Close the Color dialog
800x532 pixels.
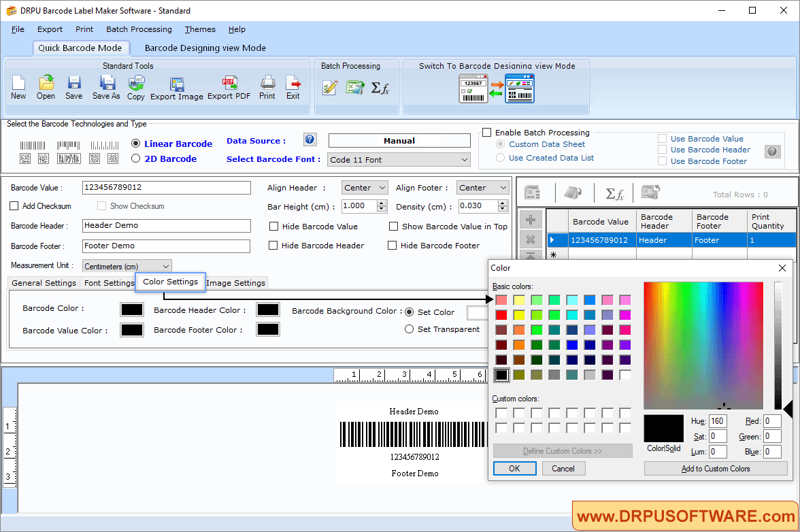pyautogui.click(x=782, y=268)
